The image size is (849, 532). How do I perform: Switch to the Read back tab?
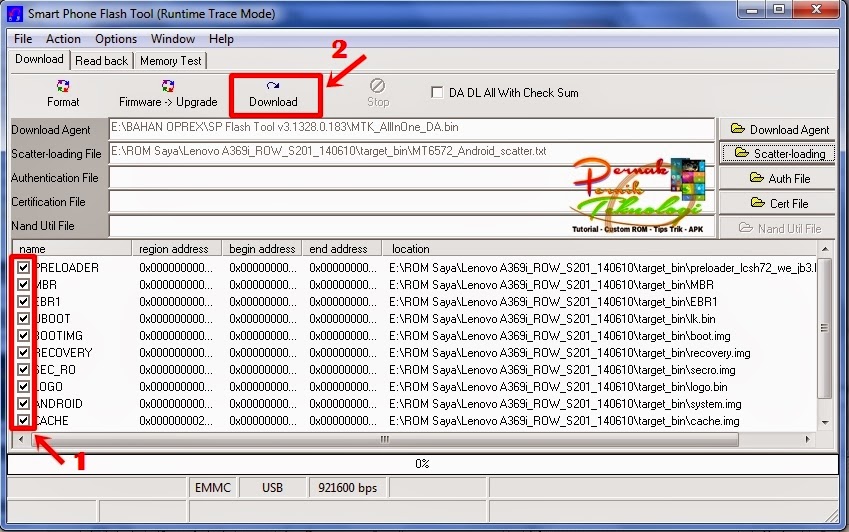tap(102, 61)
